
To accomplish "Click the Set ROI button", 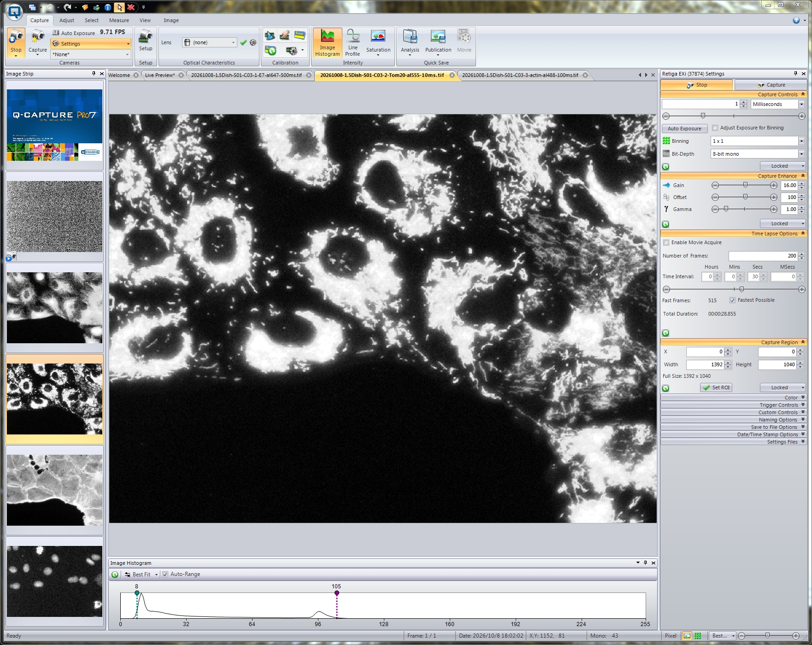I will coord(716,388).
